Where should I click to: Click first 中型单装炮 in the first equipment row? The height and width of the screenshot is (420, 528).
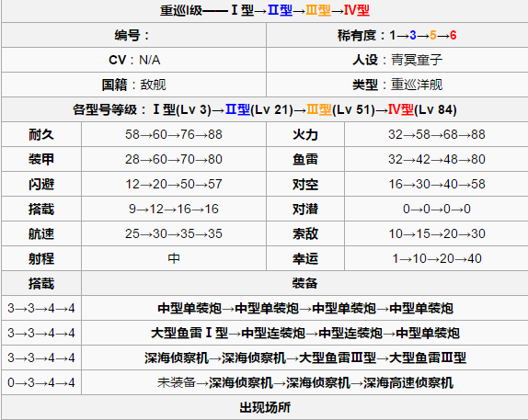click(x=189, y=309)
